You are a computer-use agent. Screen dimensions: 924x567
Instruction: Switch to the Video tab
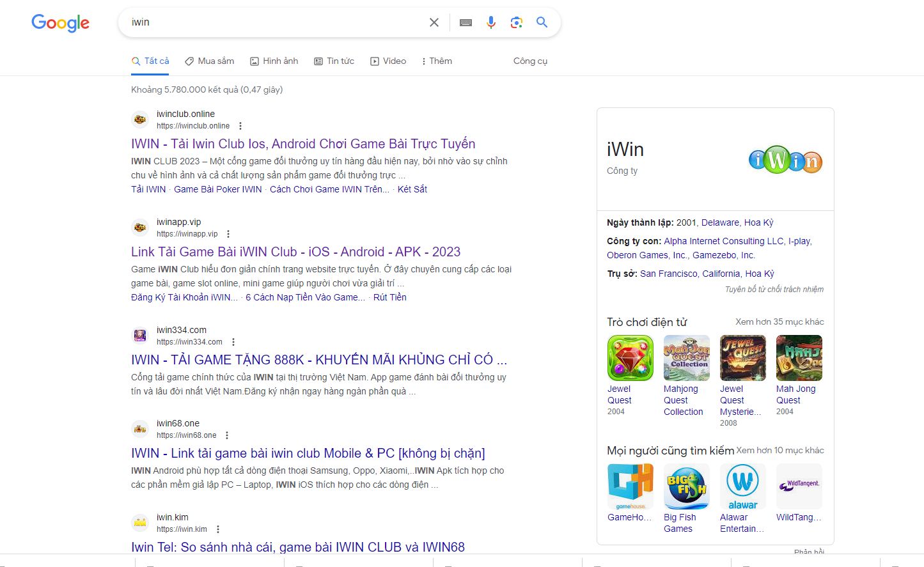click(388, 61)
